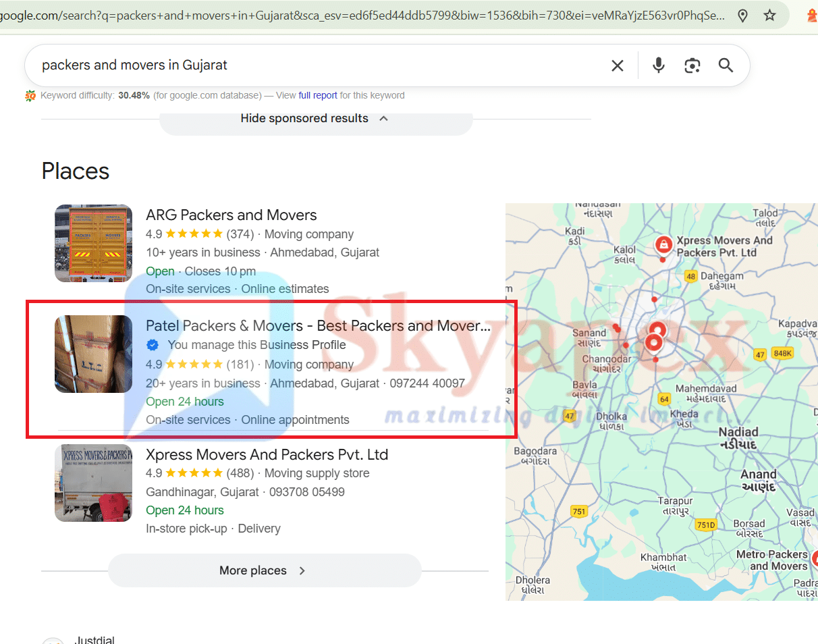Open ARG Packers and Movers listing
Screen dimensions: 818x644
pyautogui.click(x=231, y=215)
